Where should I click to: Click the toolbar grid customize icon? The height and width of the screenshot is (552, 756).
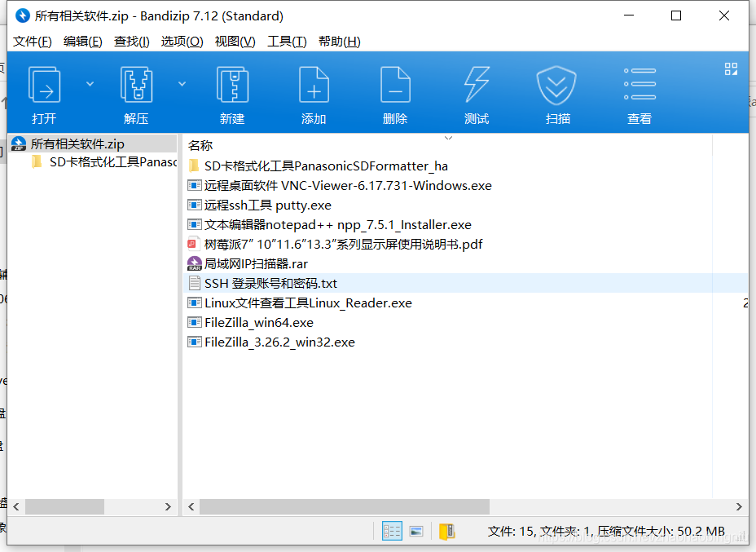coord(731,69)
